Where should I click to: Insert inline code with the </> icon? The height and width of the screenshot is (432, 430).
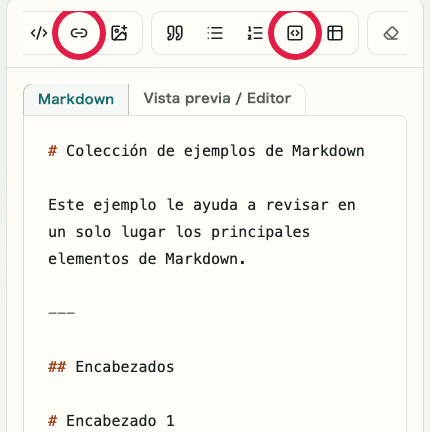39,33
